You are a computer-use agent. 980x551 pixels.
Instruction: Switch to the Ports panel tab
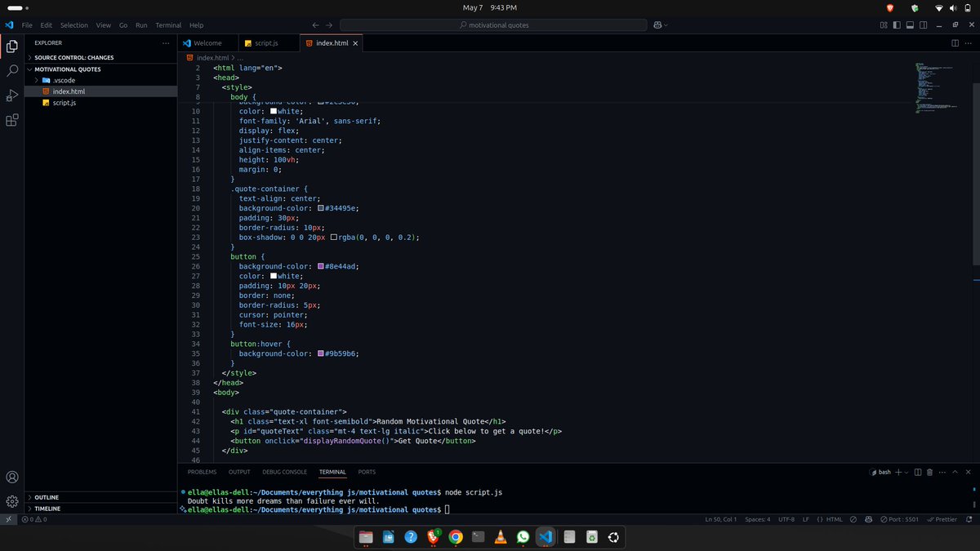point(367,472)
